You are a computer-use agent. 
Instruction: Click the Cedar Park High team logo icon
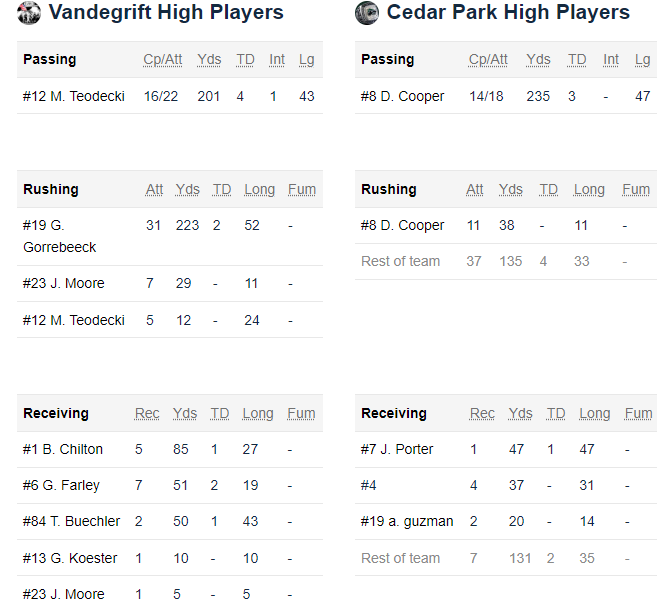coord(367,13)
